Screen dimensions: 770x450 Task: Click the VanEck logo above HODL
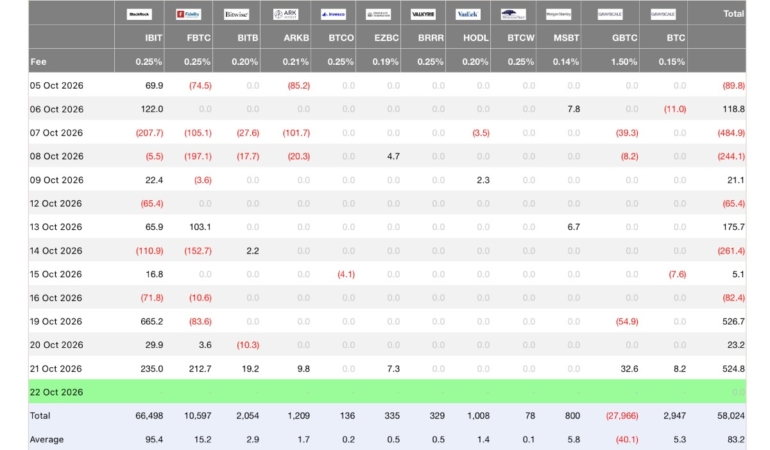[468, 14]
